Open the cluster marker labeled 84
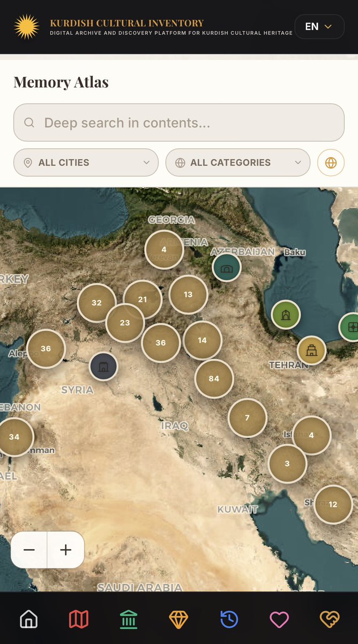 pos(214,379)
